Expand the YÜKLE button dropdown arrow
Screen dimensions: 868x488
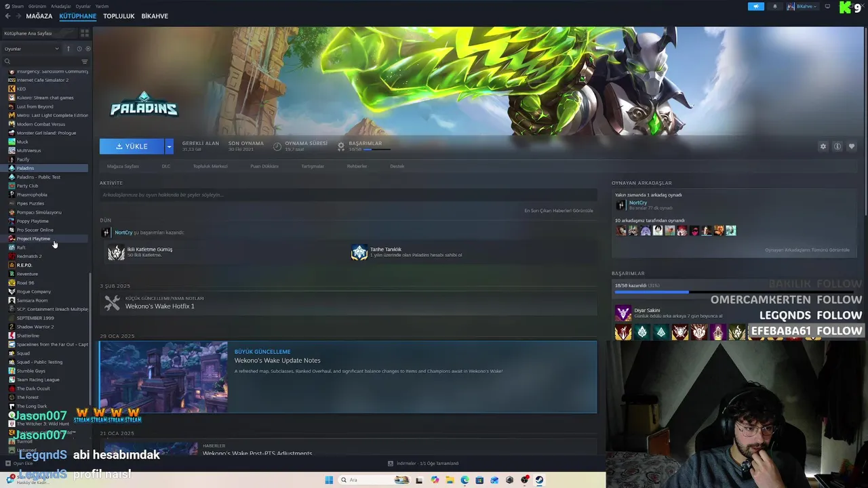(169, 146)
